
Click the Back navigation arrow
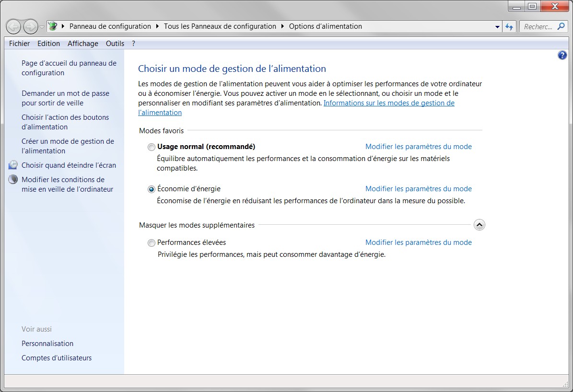point(13,27)
